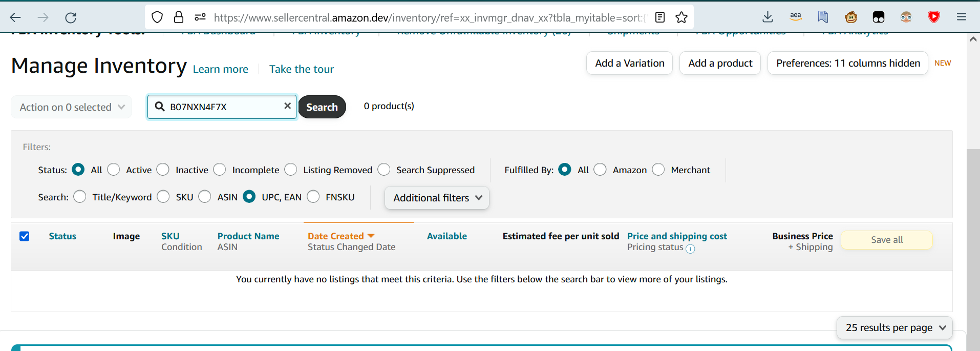
Task: Sort by the Product Name column header
Action: [x=248, y=236]
